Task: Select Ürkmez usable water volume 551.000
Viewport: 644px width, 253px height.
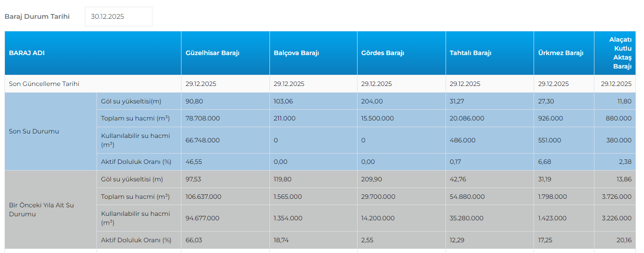Action: click(550, 140)
